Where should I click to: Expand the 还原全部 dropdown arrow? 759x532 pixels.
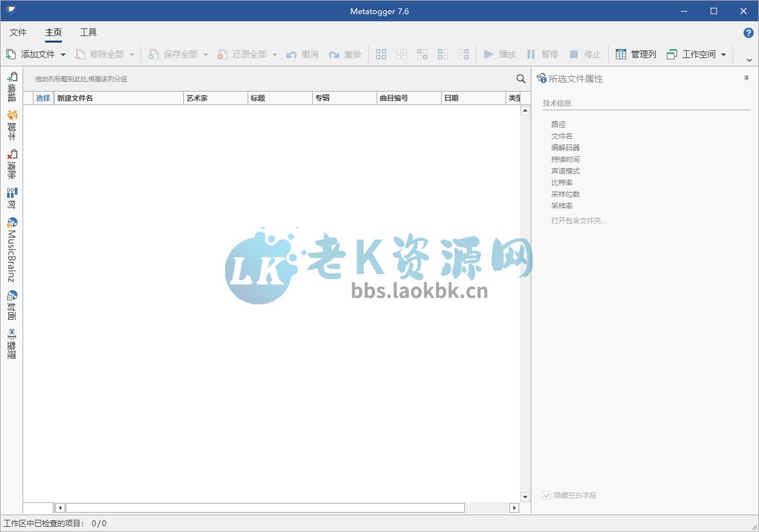coord(275,55)
